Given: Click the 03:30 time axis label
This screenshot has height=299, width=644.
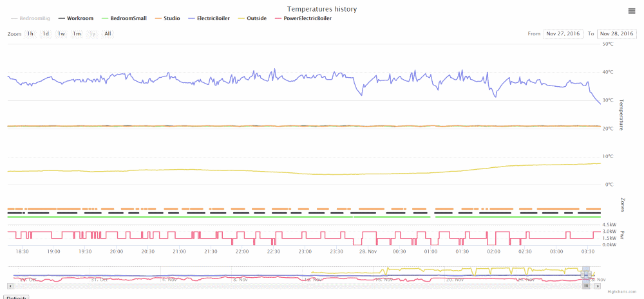Looking at the screenshot, I should tap(588, 251).
